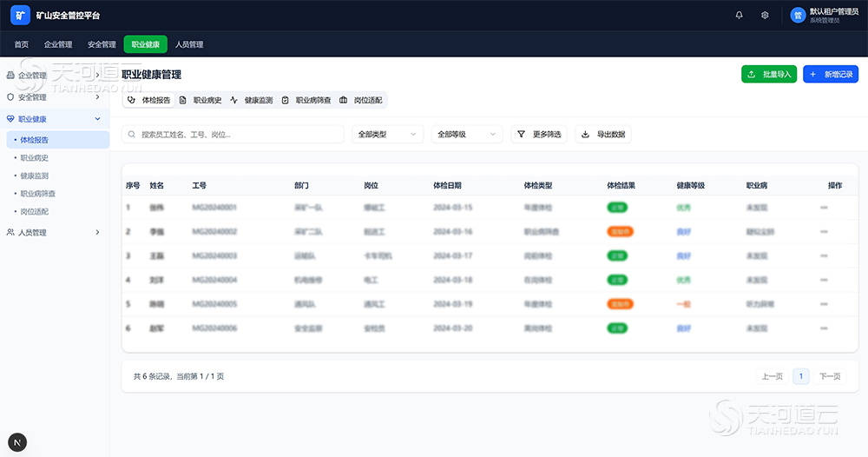
Task: Click the 体检结果 column header
Action: pyautogui.click(x=621, y=186)
